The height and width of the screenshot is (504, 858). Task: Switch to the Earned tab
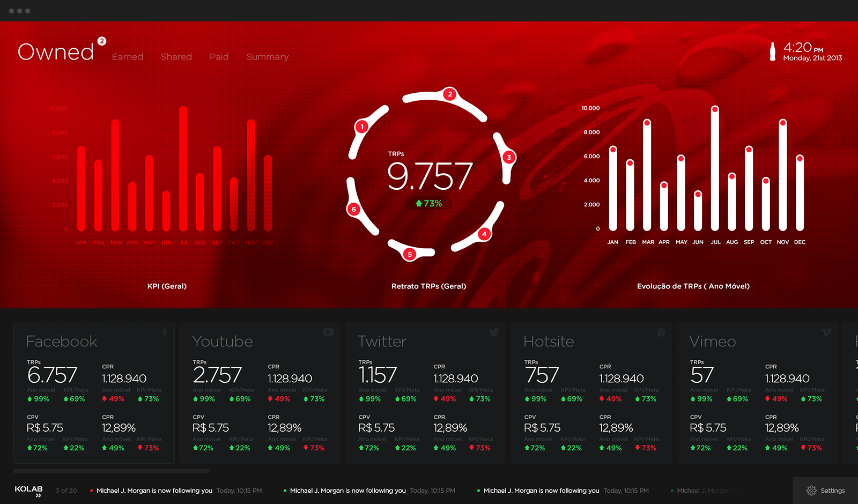pyautogui.click(x=128, y=57)
